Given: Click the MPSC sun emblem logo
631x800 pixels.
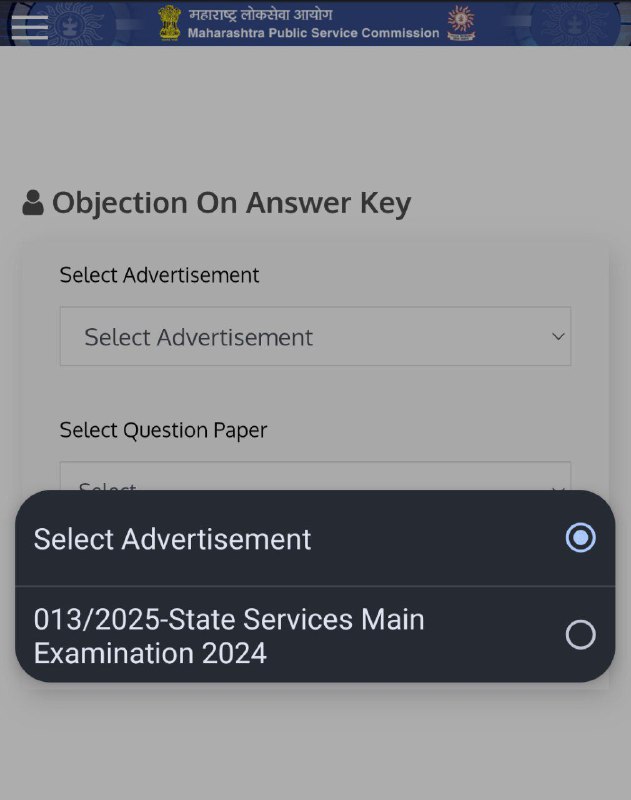Looking at the screenshot, I should (x=461, y=23).
